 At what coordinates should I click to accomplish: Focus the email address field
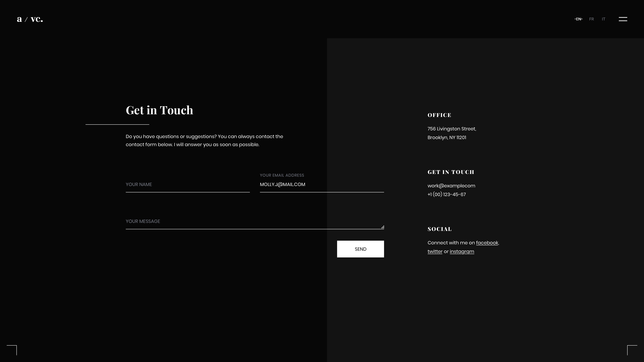click(x=321, y=185)
